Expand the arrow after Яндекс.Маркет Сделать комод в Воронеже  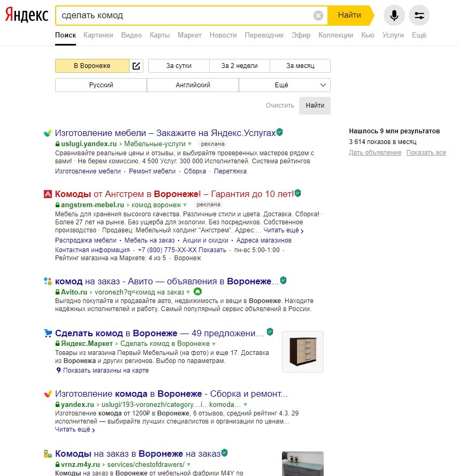click(213, 344)
